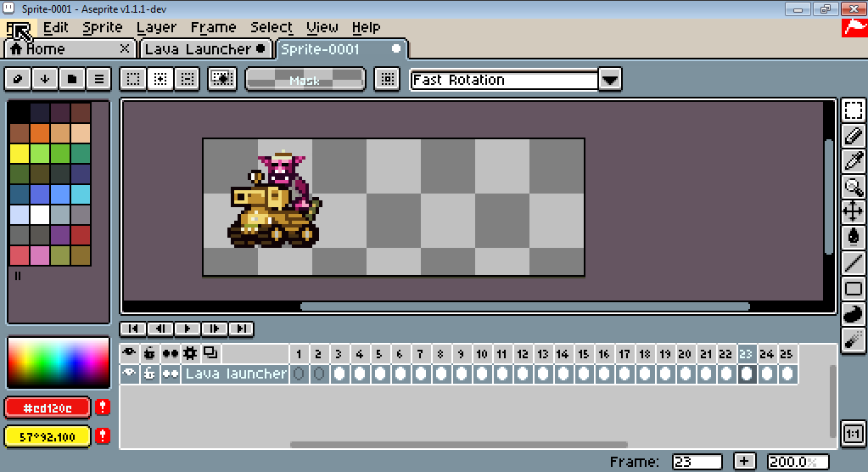Open the Layer menu

coord(156,28)
